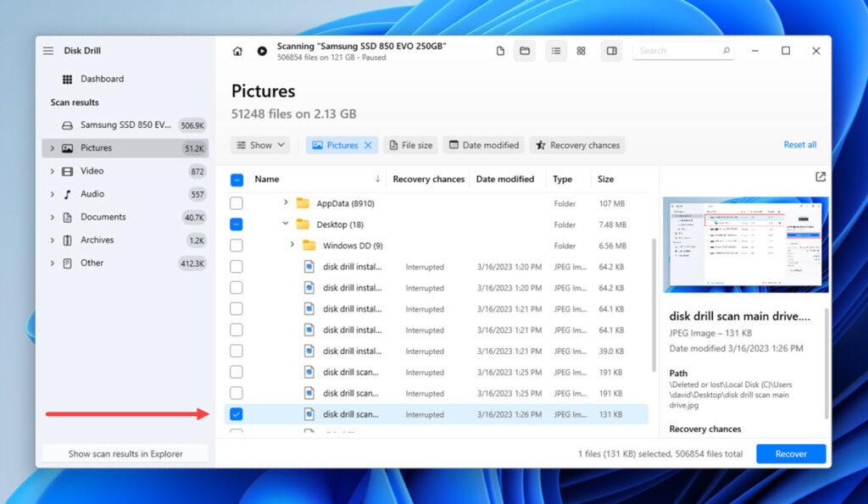868x504 pixels.
Task: Expand the Video category in the sidebar
Action: point(53,170)
